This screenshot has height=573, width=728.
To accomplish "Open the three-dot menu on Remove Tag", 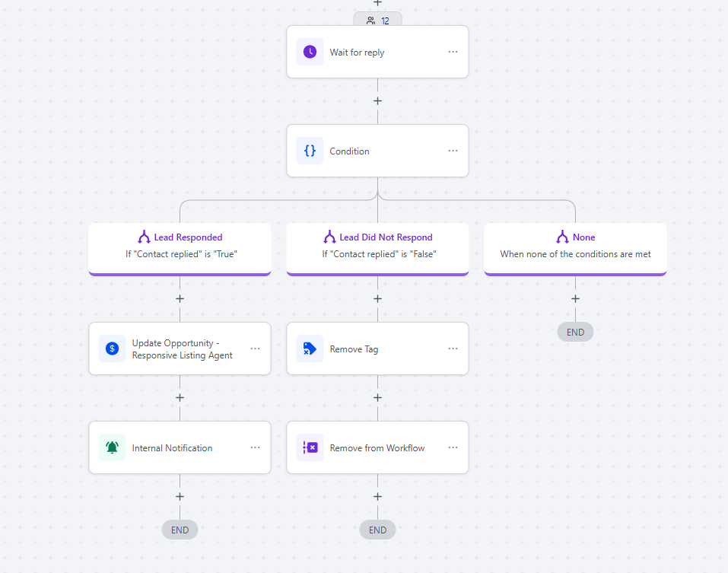I will pyautogui.click(x=453, y=349).
